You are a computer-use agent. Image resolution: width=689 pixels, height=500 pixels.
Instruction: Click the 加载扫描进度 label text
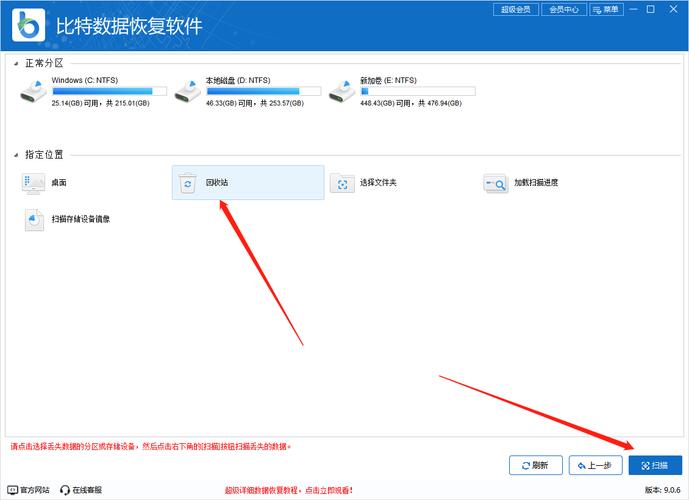click(536, 182)
